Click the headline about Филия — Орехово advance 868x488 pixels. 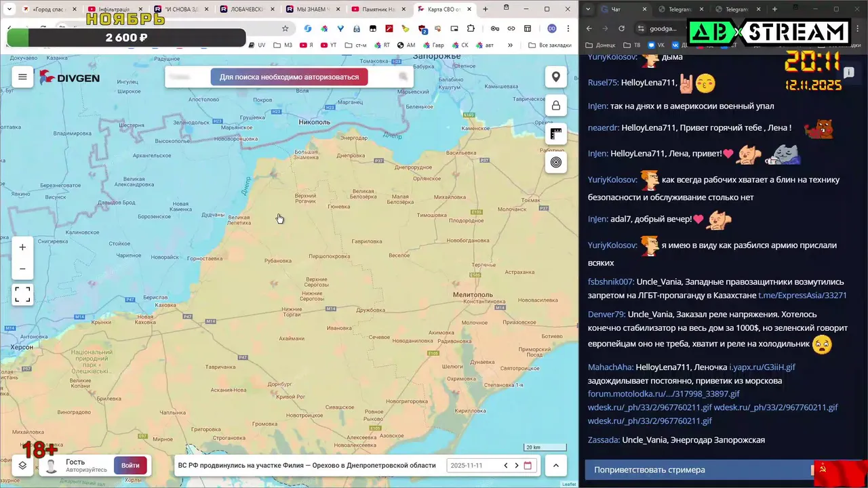[x=307, y=466]
